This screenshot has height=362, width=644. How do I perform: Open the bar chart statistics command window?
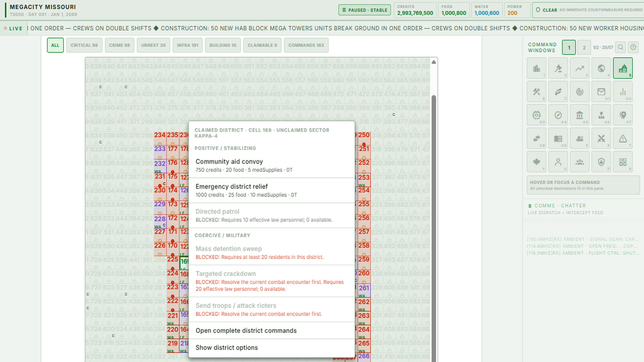[x=623, y=92]
